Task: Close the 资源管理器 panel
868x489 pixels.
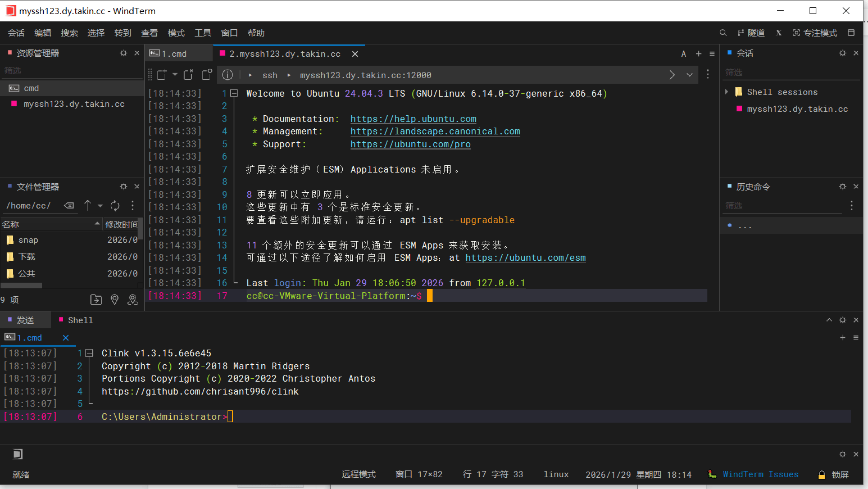Action: (137, 53)
